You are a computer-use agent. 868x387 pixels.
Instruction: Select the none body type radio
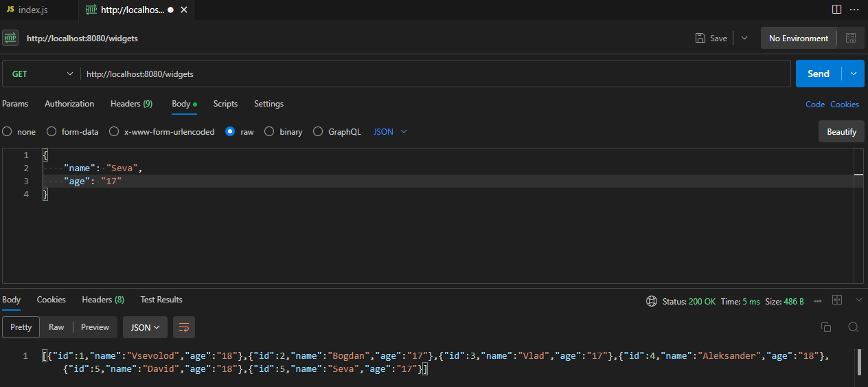pyautogui.click(x=7, y=132)
